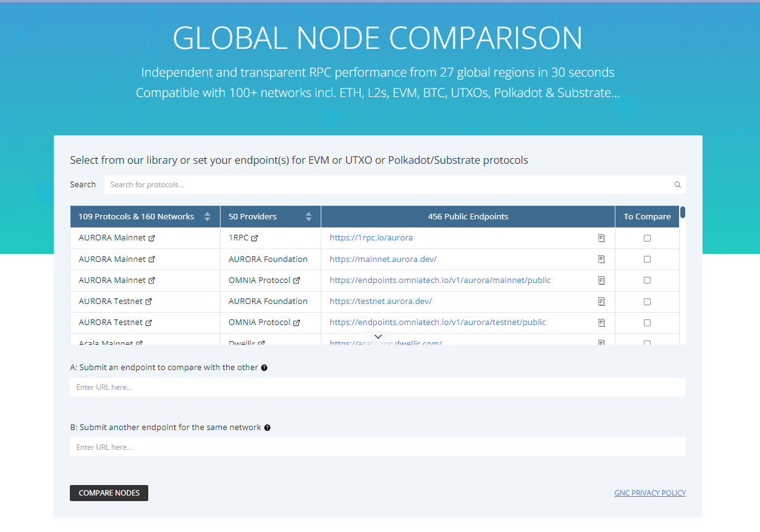Expand the table with the down chevron
Image resolution: width=760 pixels, height=532 pixels.
pos(378,336)
